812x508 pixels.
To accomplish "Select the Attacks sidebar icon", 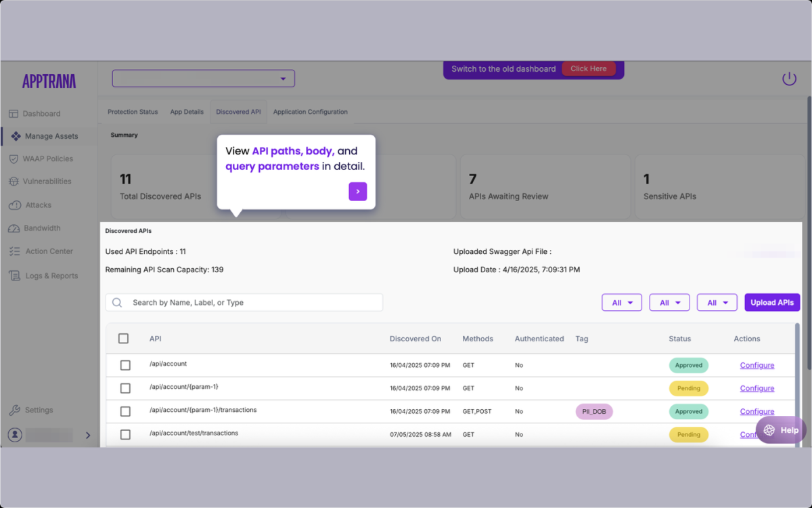I will pyautogui.click(x=14, y=205).
